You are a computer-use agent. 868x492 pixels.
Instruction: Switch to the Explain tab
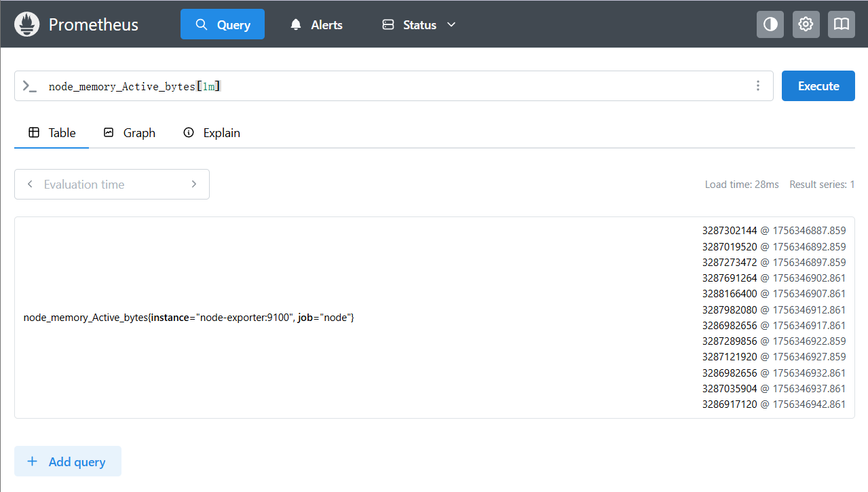212,133
